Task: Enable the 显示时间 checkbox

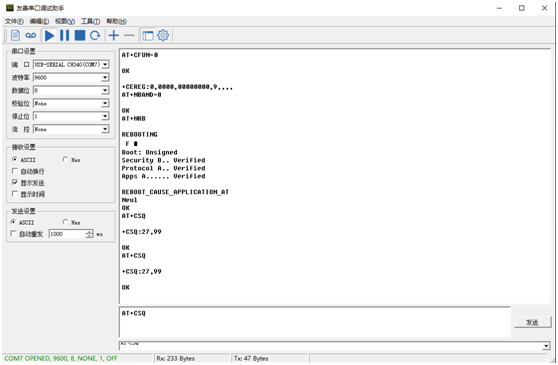Action: (x=28, y=194)
